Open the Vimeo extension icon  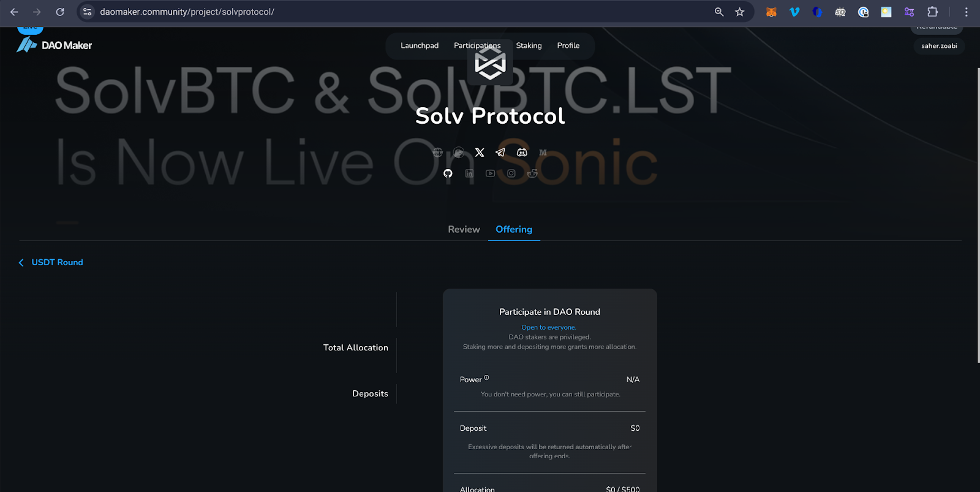(x=794, y=12)
